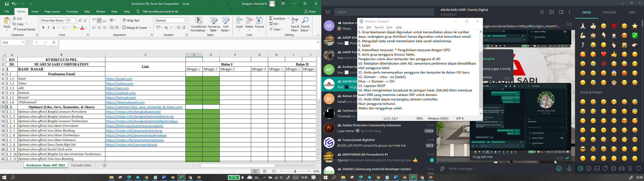Open the Tanya Jawab BigSeller chat
644x181 pixels.
pyautogui.click(x=379, y=143)
